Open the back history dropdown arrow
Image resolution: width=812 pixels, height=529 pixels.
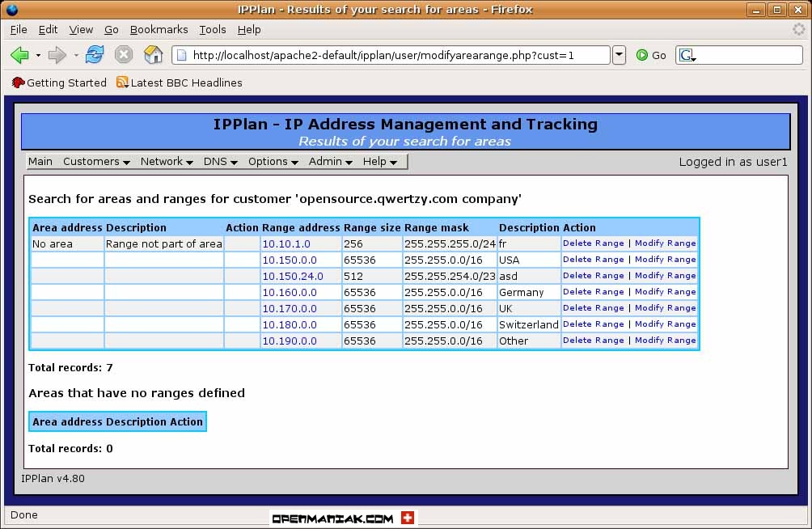coord(38,55)
